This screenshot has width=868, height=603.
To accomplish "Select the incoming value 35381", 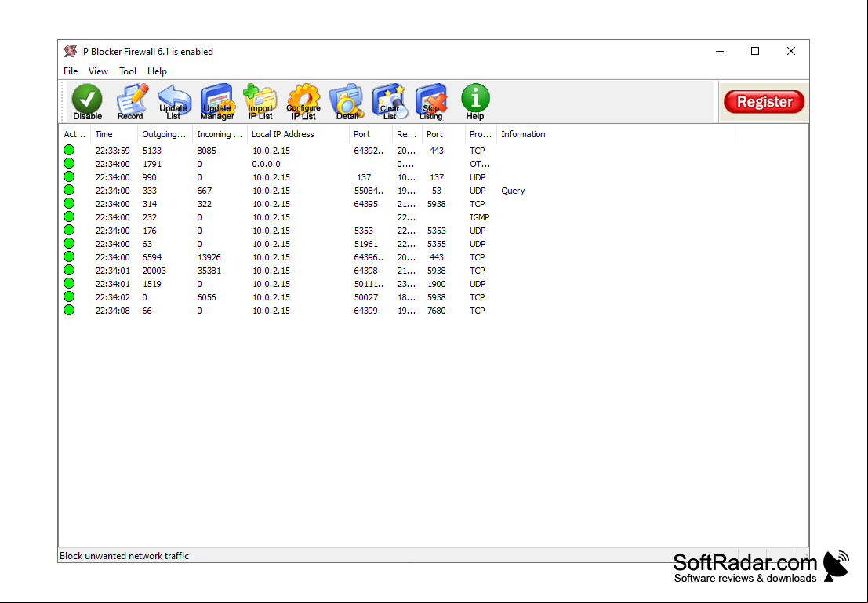I will click(209, 271).
